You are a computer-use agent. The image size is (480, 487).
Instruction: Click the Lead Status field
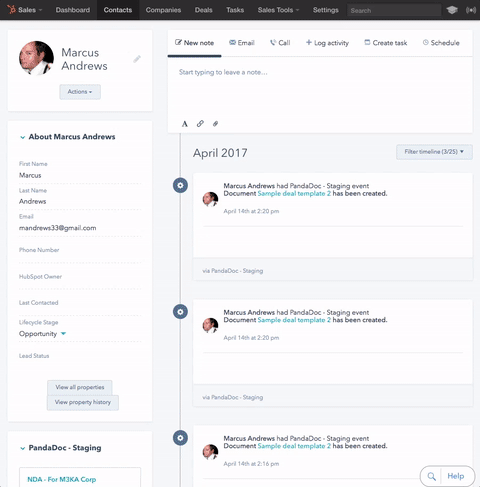80,359
